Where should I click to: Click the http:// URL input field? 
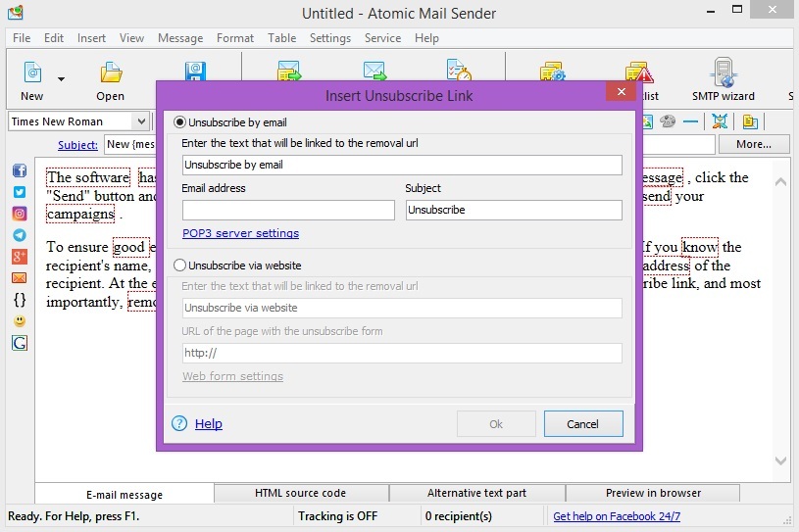pos(402,353)
